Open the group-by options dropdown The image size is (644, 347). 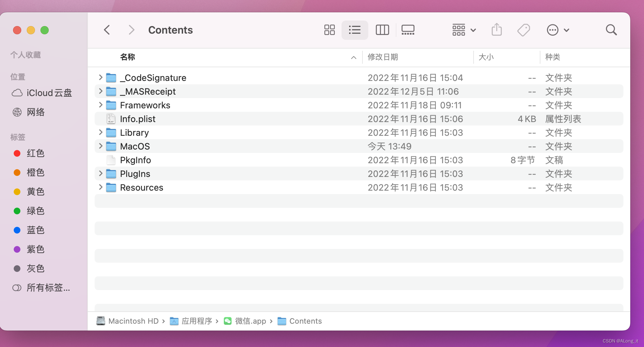click(x=464, y=30)
